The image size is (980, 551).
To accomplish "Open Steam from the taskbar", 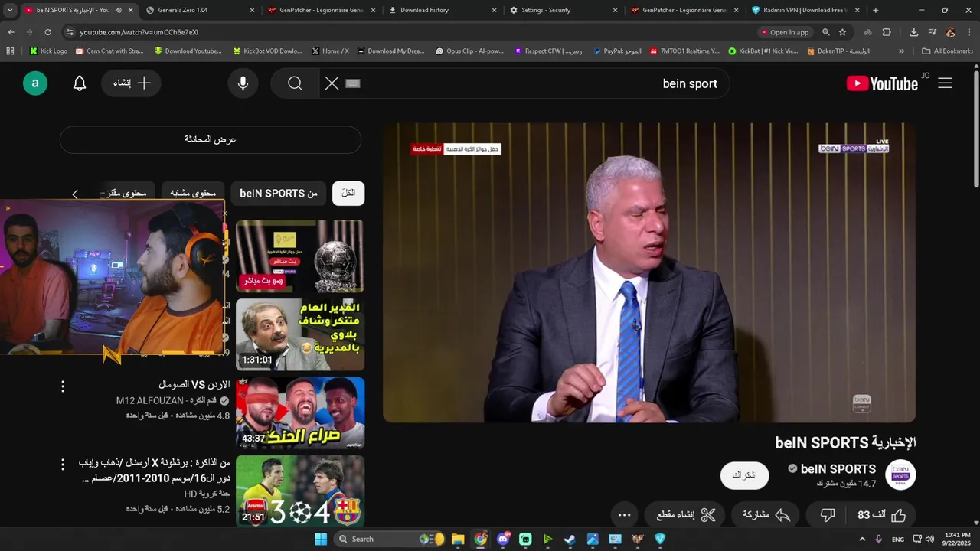I will 570,539.
